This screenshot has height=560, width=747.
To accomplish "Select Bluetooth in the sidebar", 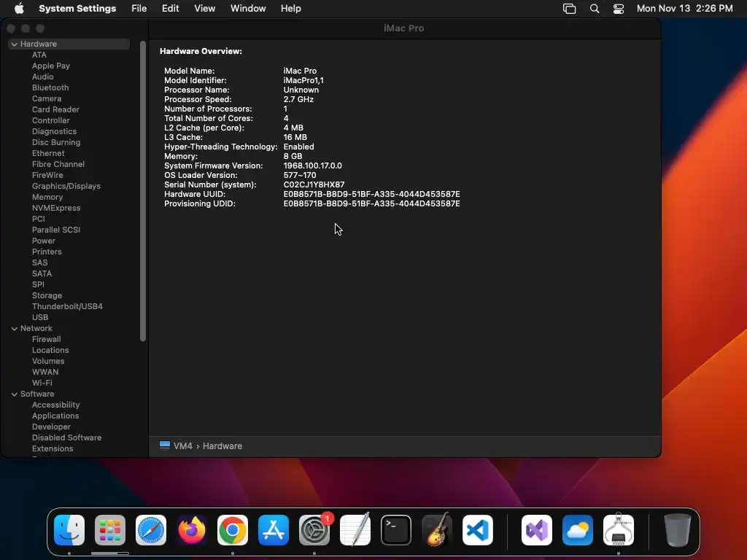I will [x=50, y=87].
